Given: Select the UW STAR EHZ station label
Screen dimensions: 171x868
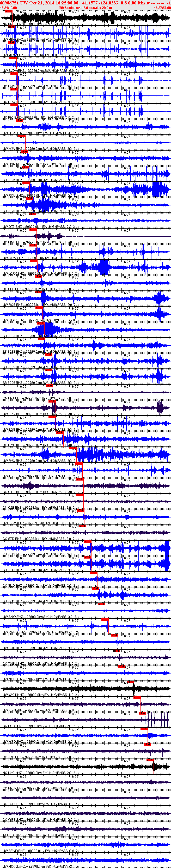Looking at the screenshot, I should click(x=41, y=320).
